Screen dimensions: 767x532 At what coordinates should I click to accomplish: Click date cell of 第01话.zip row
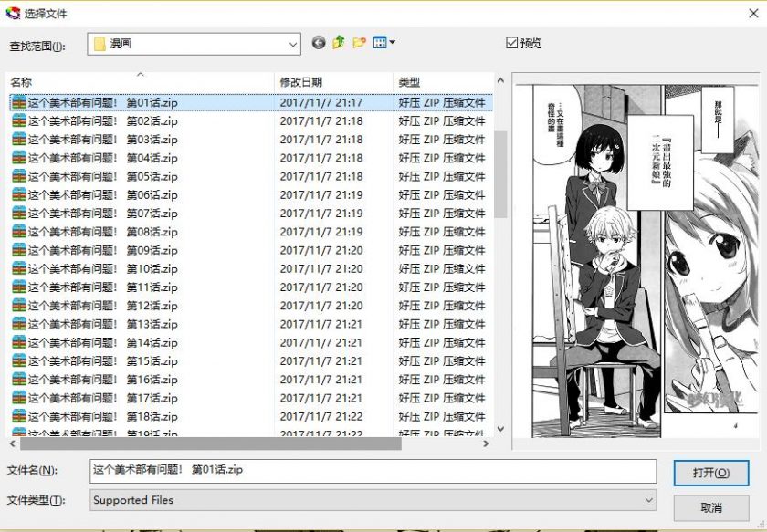(321, 102)
